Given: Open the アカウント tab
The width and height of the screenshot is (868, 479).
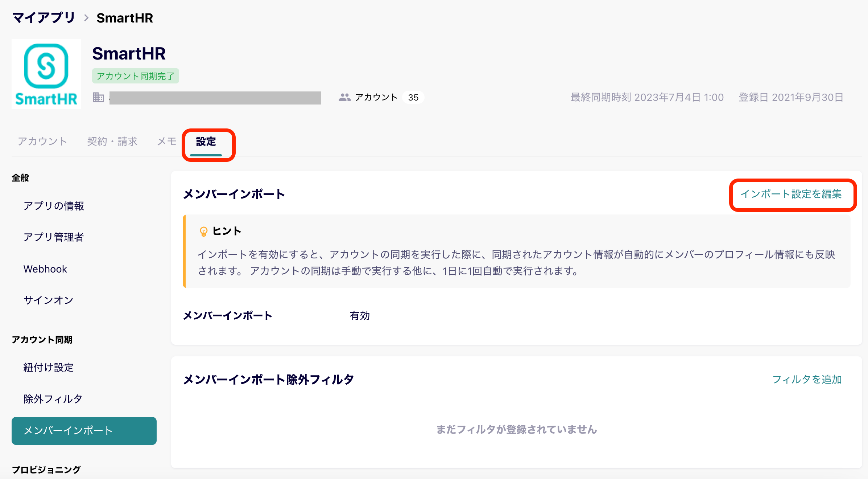Looking at the screenshot, I should click(x=42, y=141).
